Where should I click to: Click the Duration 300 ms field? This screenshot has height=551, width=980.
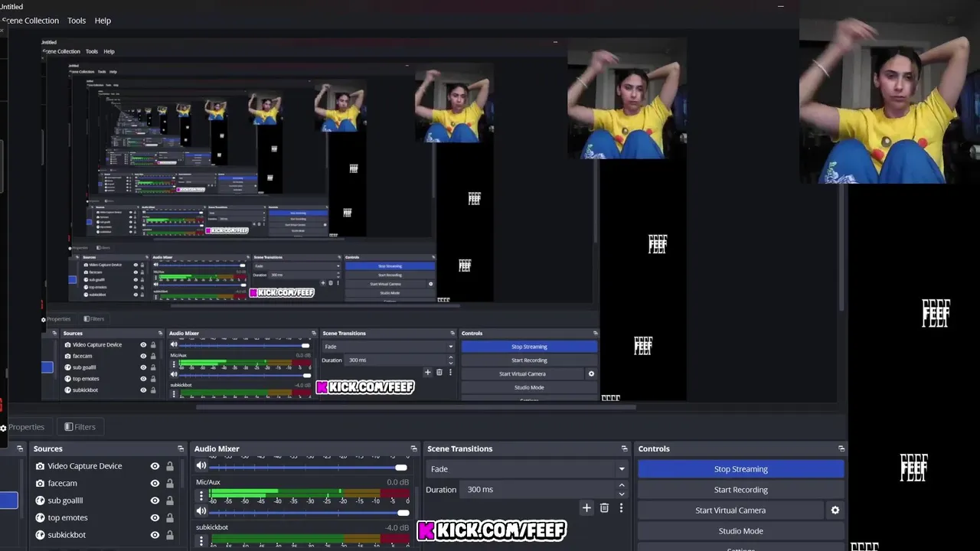point(537,490)
